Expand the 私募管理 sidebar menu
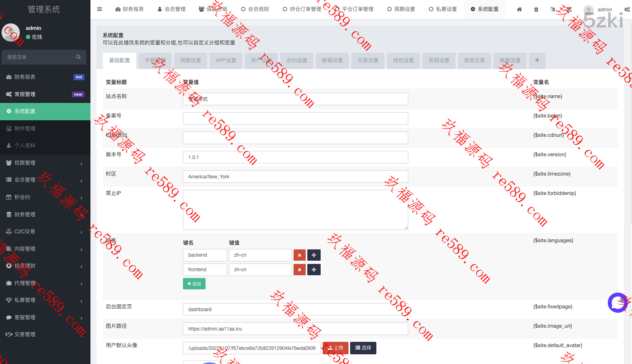632x364 pixels. tap(45, 300)
